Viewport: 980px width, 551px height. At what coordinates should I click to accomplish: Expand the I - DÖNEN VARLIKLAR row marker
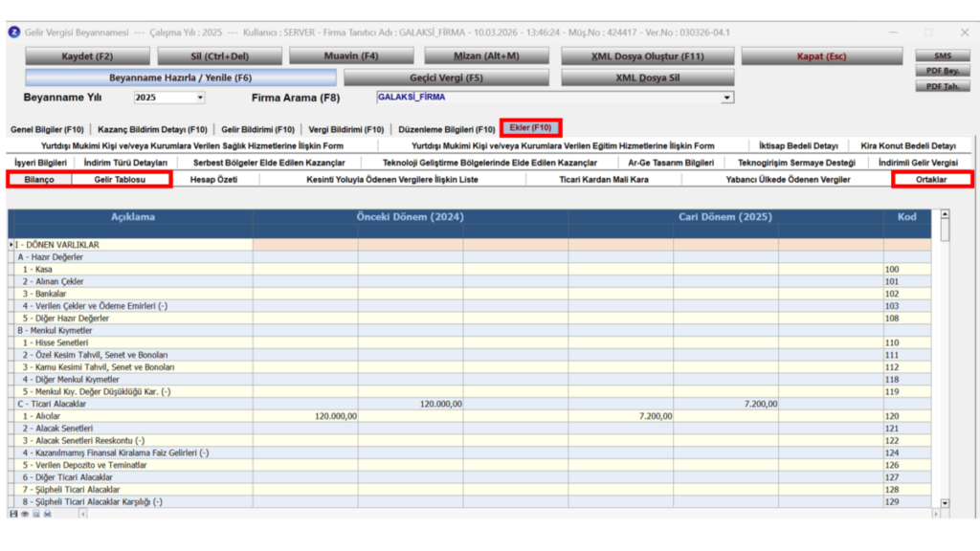pyautogui.click(x=11, y=245)
